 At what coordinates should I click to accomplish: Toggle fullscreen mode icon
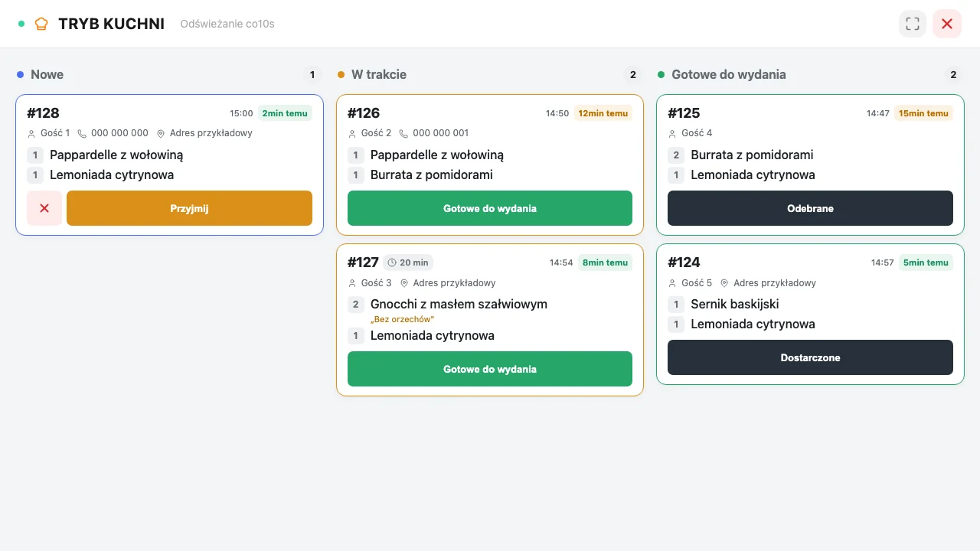click(913, 24)
